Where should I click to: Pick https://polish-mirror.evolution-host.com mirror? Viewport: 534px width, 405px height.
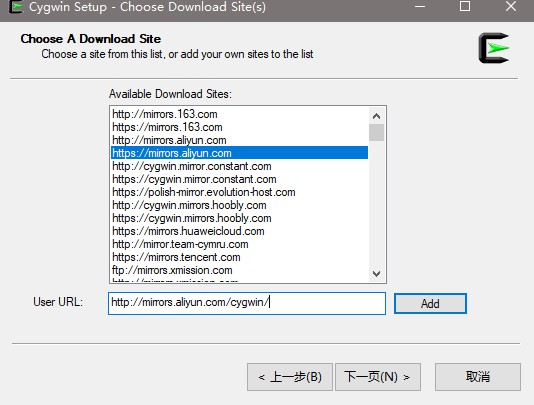[239, 192]
